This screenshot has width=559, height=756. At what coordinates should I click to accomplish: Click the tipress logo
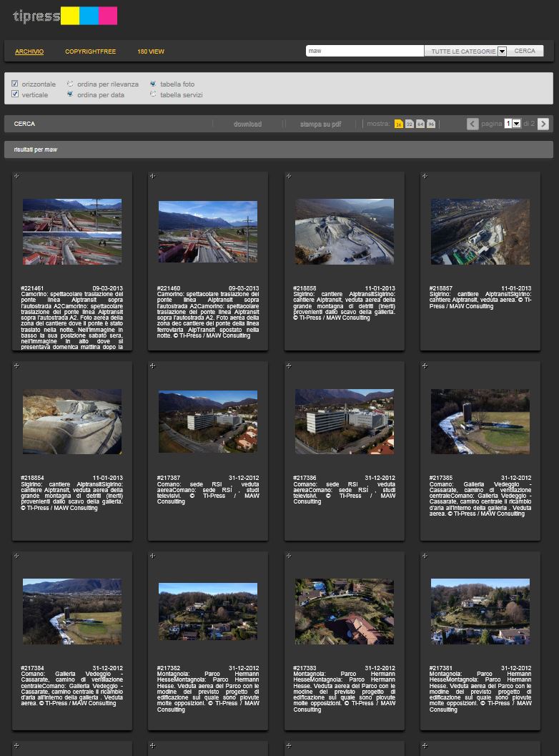(x=64, y=16)
